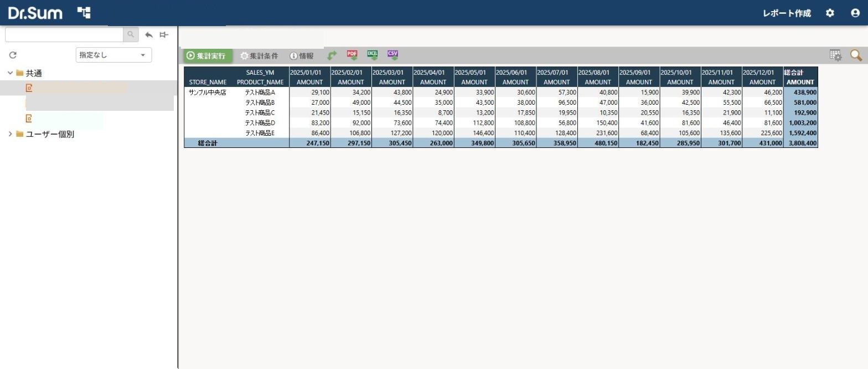Viewport: 868px width, 369px height.
Task: Click the 総合計 label in the bottom total row
Action: tap(208, 143)
